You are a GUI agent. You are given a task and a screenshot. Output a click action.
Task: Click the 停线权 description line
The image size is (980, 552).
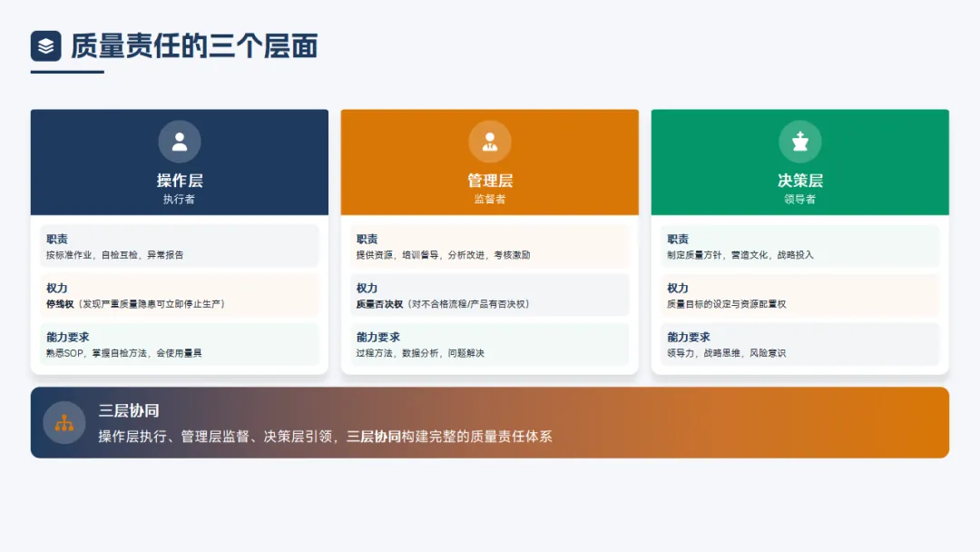135,304
